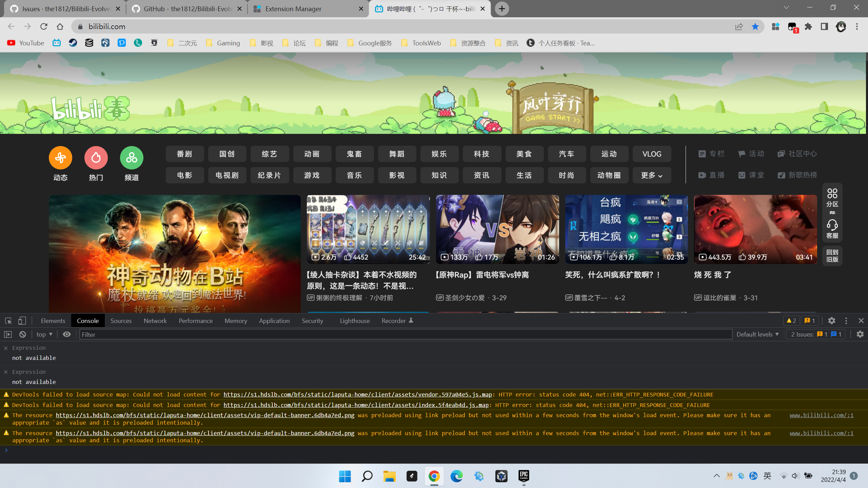Viewport: 868px width, 488px height.
Task: Click the 频道 channels icon
Action: tap(131, 157)
